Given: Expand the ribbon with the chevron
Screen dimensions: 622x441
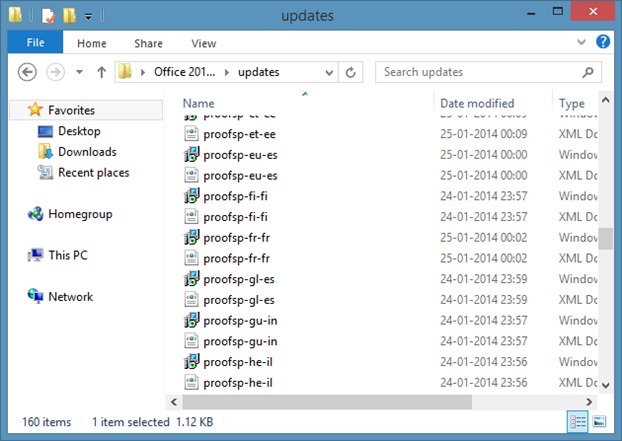Looking at the screenshot, I should click(581, 42).
